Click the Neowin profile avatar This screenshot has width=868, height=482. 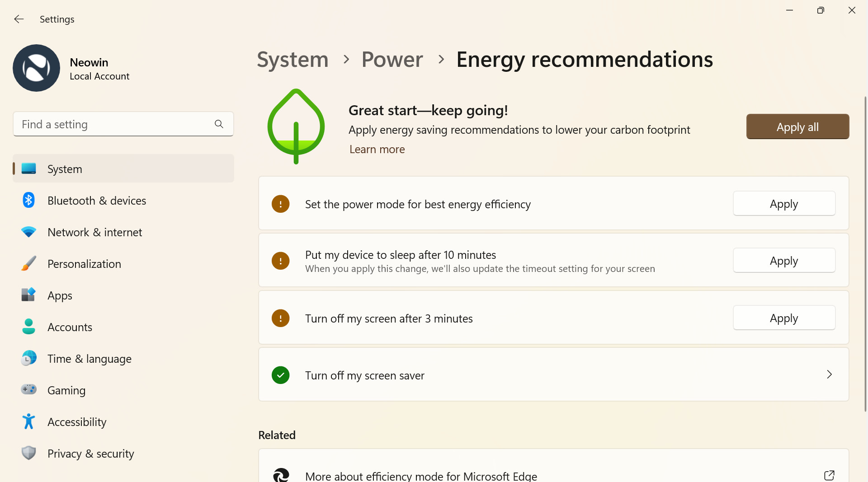coord(36,68)
